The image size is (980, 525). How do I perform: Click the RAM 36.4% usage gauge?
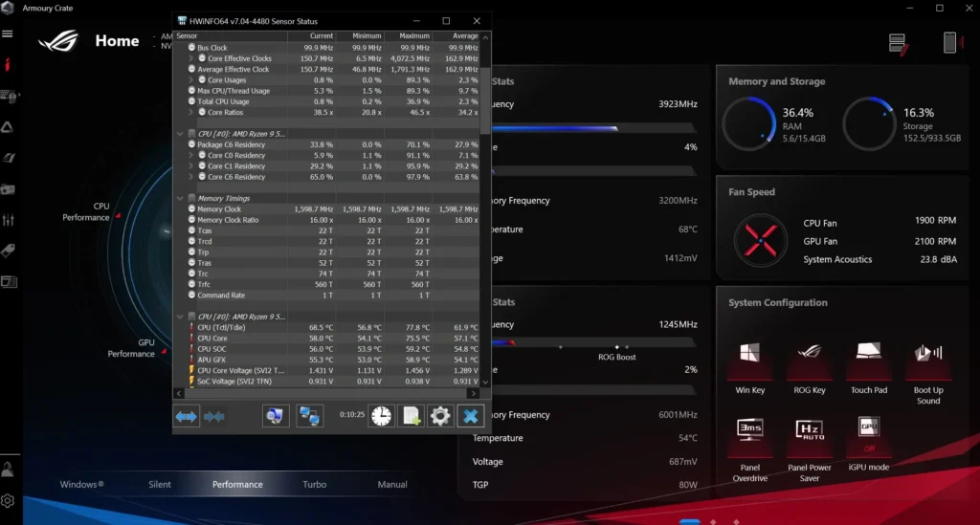pos(749,123)
